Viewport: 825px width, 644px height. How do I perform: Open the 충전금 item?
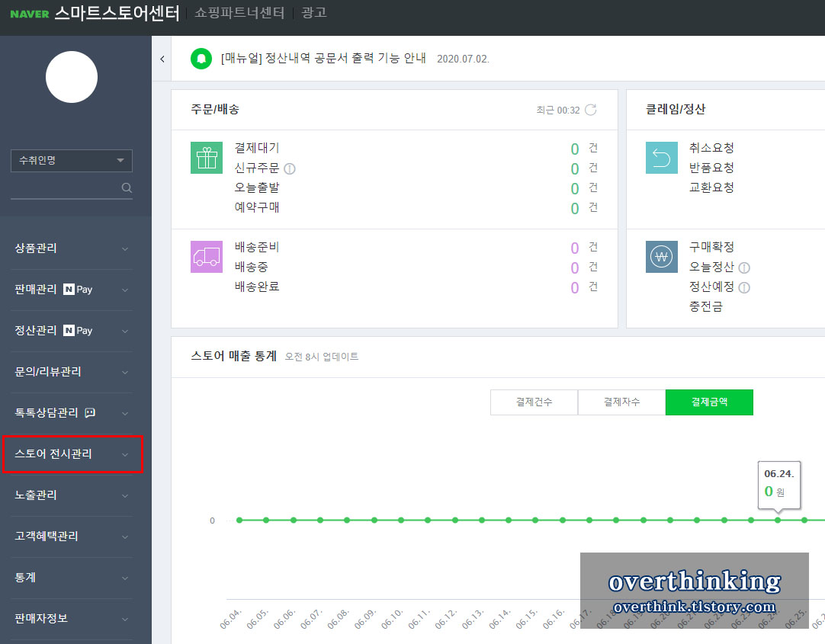706,306
